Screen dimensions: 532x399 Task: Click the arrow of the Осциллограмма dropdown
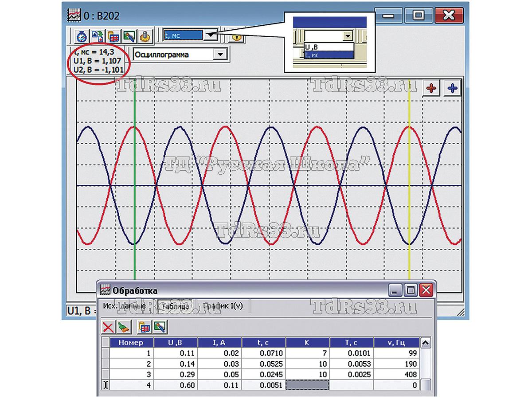[220, 55]
